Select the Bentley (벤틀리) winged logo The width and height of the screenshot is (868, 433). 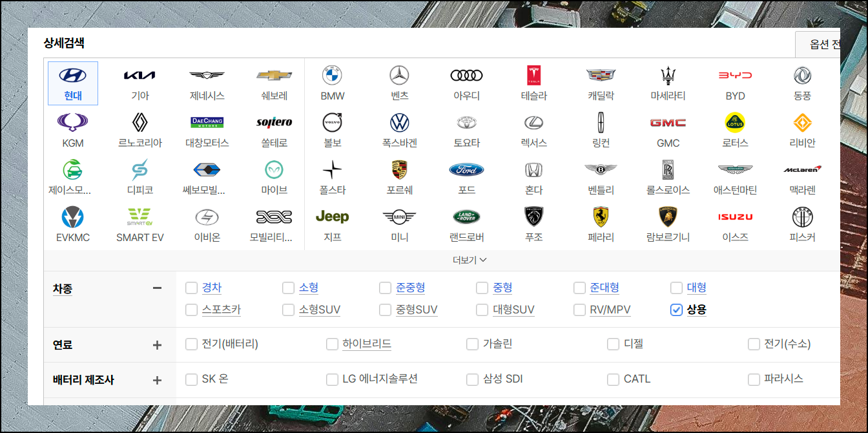601,170
